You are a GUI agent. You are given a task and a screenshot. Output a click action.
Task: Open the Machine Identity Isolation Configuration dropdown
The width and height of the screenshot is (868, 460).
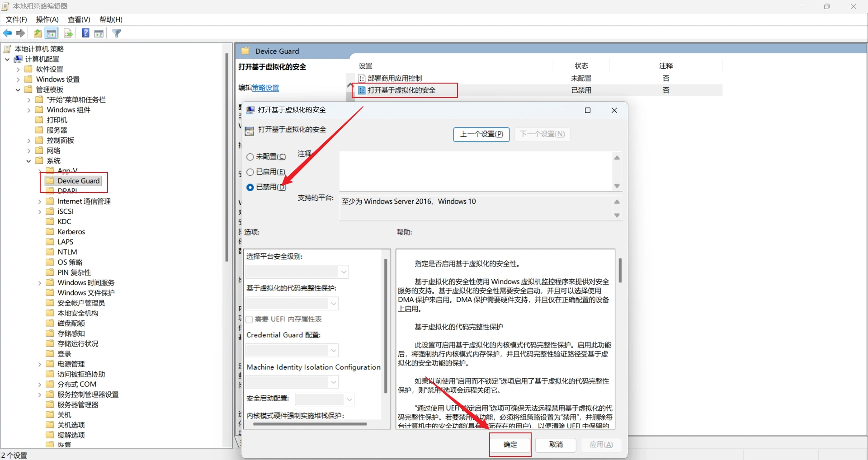click(292, 382)
